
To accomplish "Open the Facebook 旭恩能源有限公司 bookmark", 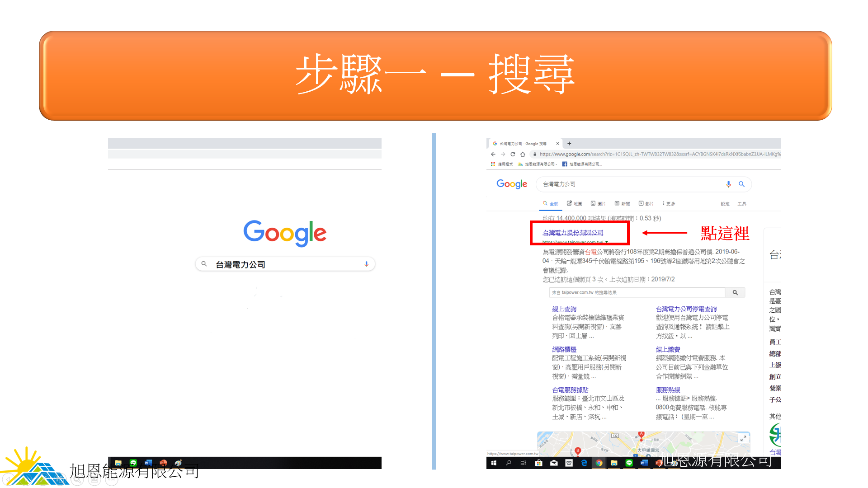I will tap(582, 164).
